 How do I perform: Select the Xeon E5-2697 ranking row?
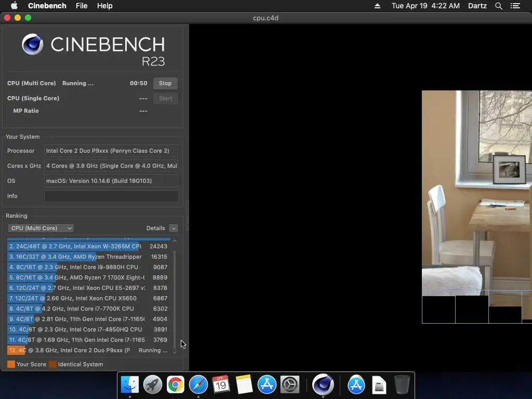point(88,288)
